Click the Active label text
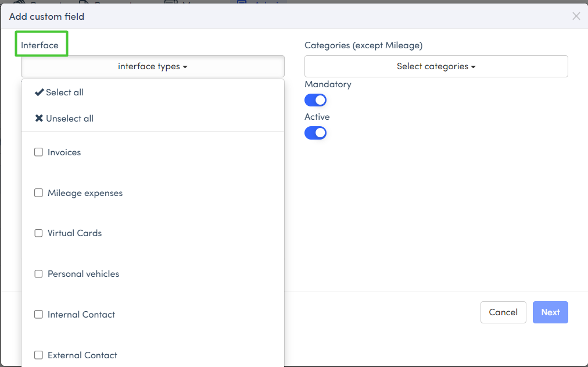The width and height of the screenshot is (588, 367). (x=317, y=117)
